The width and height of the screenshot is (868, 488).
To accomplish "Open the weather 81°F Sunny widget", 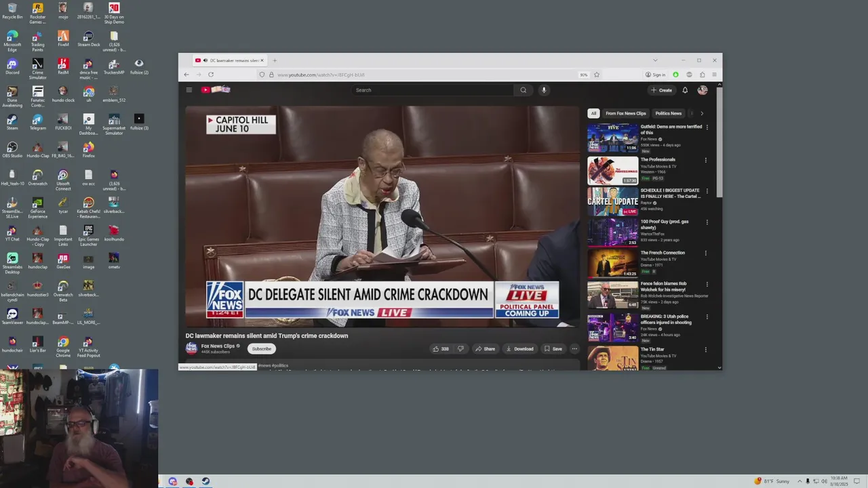I will tap(772, 481).
